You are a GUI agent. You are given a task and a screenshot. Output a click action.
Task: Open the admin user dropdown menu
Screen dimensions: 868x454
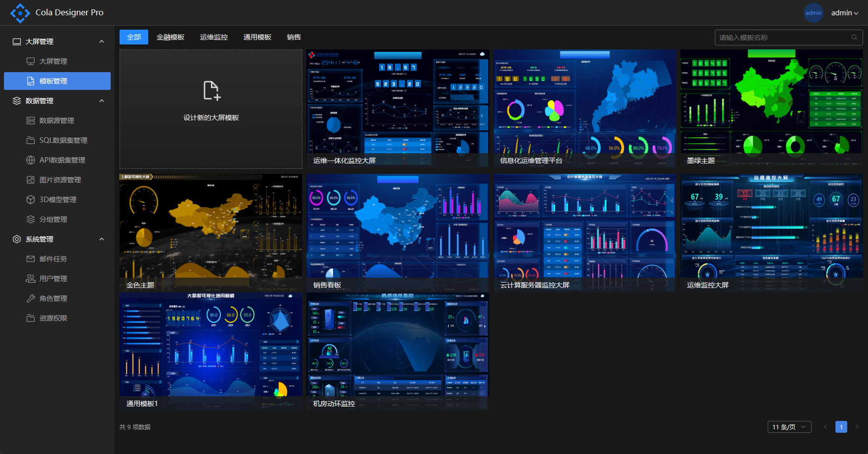coord(844,13)
